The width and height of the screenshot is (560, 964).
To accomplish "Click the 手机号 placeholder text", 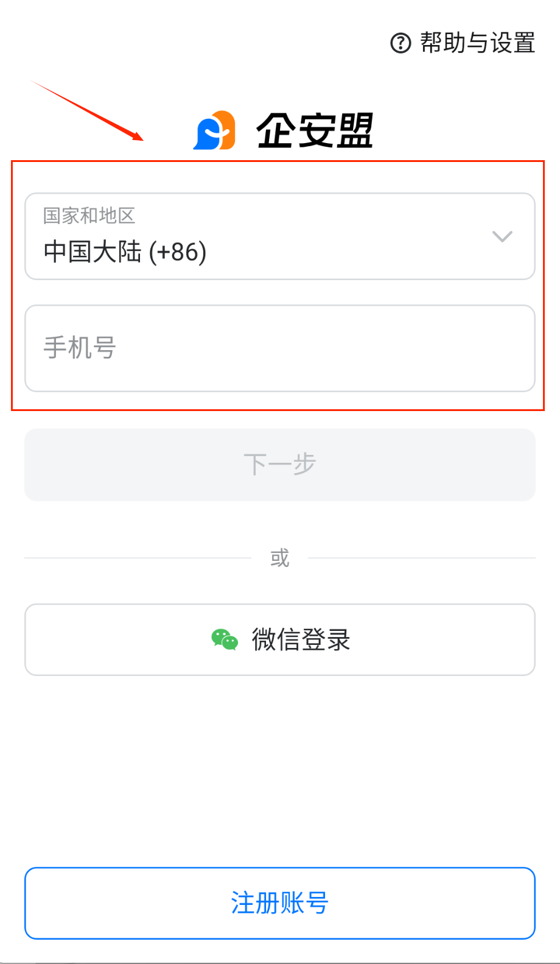I will pos(80,348).
